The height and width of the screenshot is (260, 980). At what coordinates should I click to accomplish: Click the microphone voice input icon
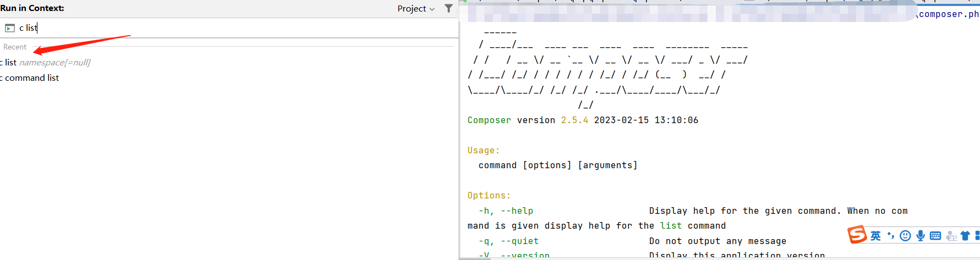point(921,236)
